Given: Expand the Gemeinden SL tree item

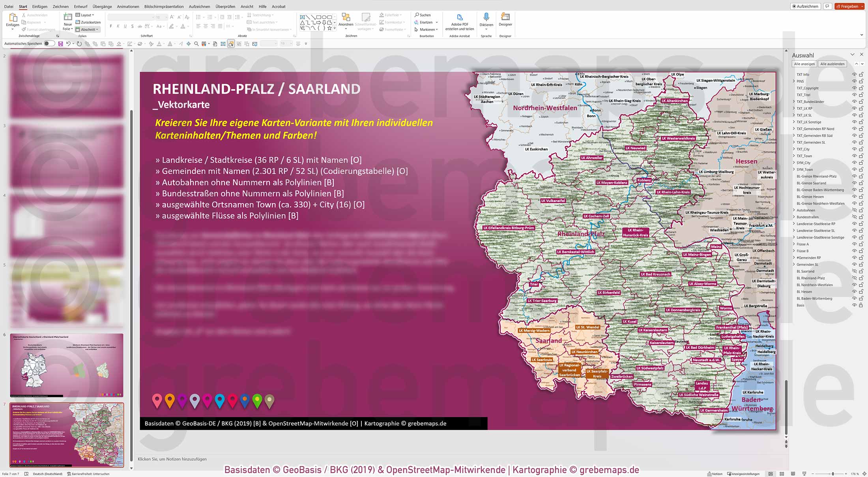Looking at the screenshot, I should tap(794, 264).
